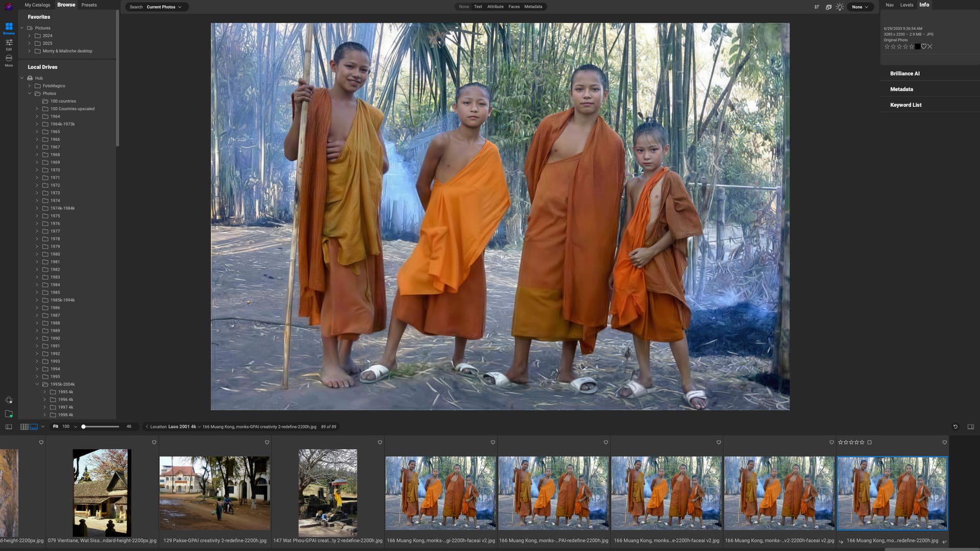Switch to the Levels tab

[x=906, y=5]
